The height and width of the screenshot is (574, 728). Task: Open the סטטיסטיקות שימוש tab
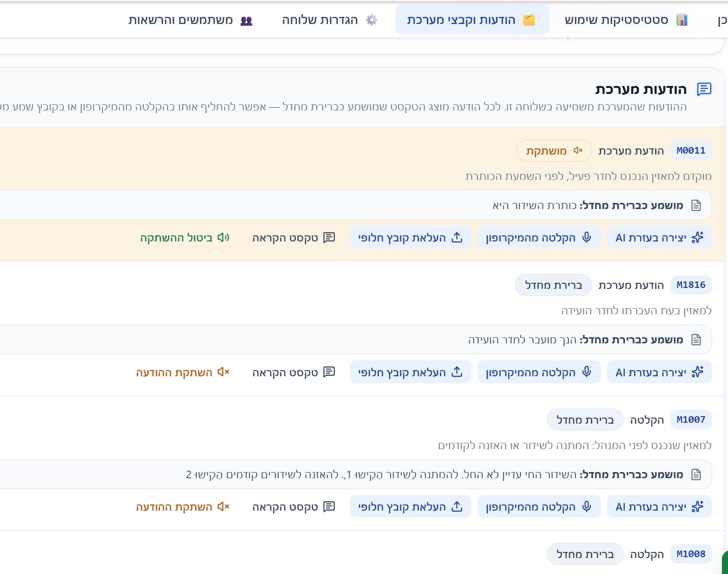tap(626, 20)
